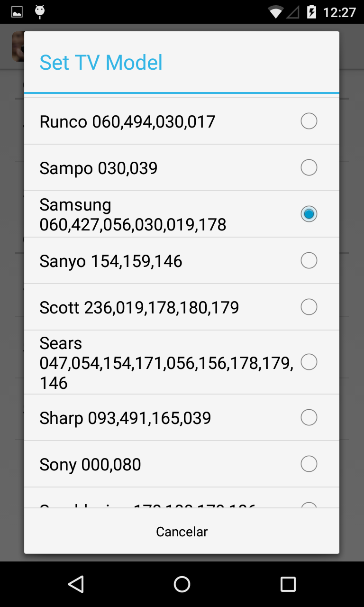Screen dimensions: 364x607
Task: Tap the Android debug notification icon
Action: click(40, 12)
